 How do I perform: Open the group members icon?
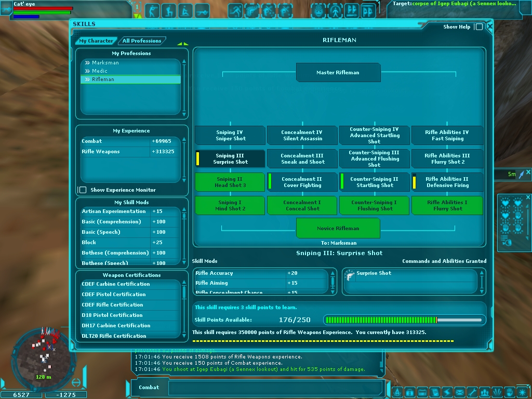[485, 392]
